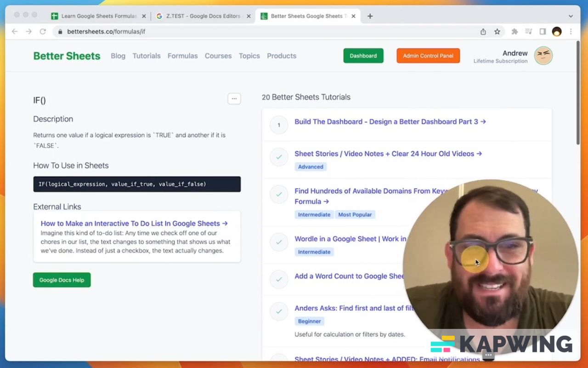Open the Products nav link
Image resolution: width=588 pixels, height=368 pixels.
click(282, 56)
